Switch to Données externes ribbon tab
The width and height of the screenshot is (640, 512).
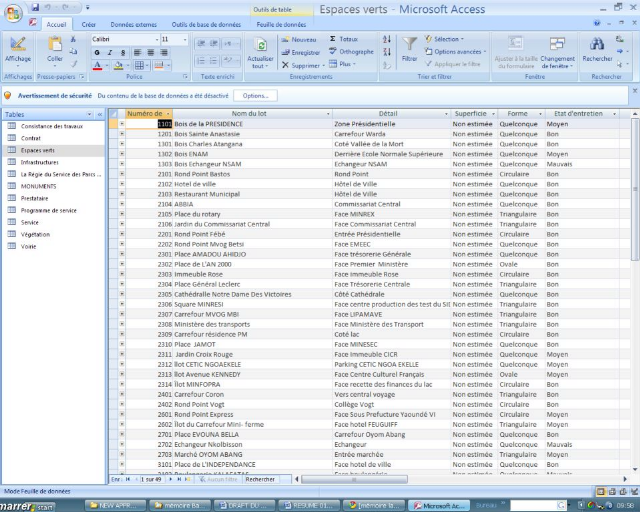pyautogui.click(x=133, y=24)
